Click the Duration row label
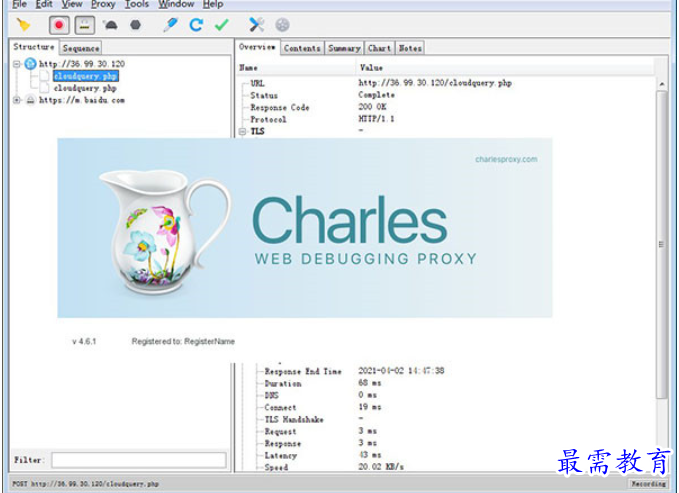Image resolution: width=679 pixels, height=493 pixels. pos(283,384)
